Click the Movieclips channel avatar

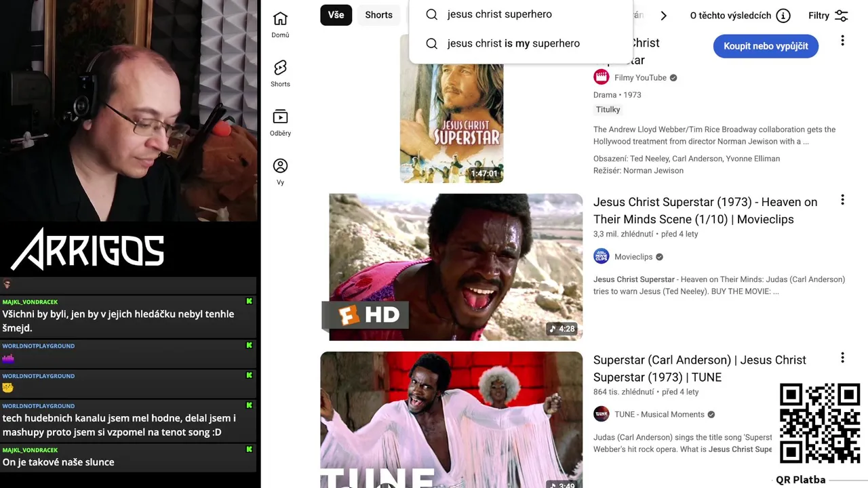[x=601, y=256]
